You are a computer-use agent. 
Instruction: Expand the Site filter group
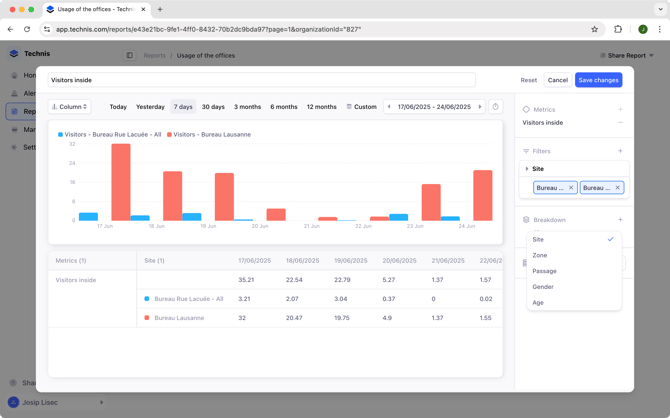(x=527, y=169)
